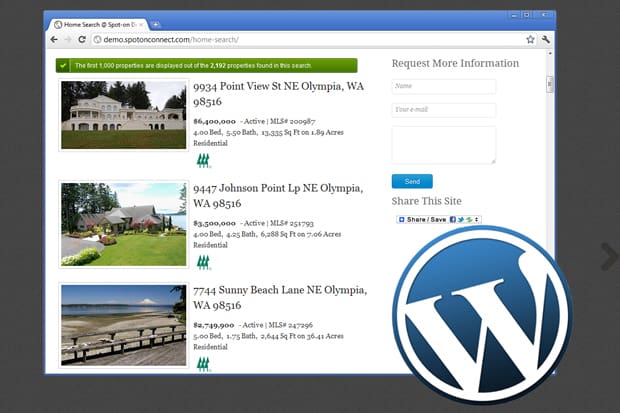Focus the Your e-mail input field
Image resolution: width=620 pixels, height=413 pixels.
tap(443, 109)
